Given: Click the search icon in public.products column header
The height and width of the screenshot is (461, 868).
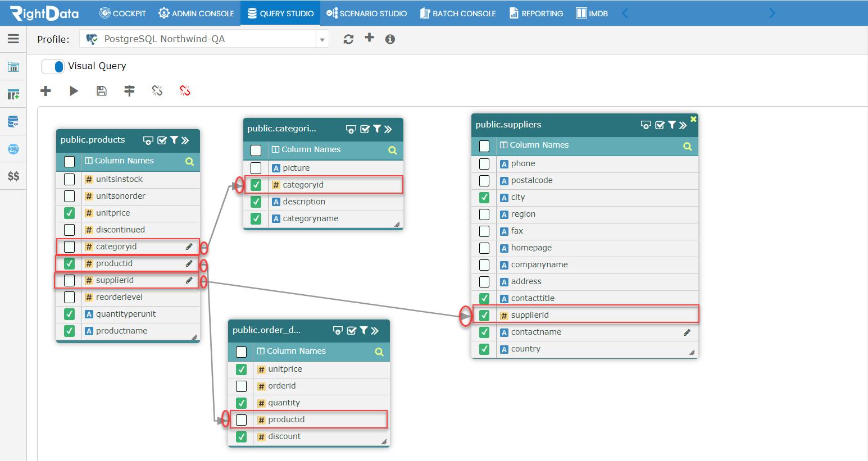Looking at the screenshot, I should coord(190,161).
